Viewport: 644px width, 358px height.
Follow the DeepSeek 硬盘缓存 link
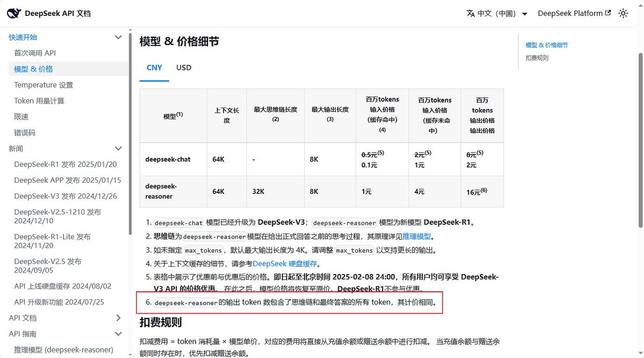(285, 264)
